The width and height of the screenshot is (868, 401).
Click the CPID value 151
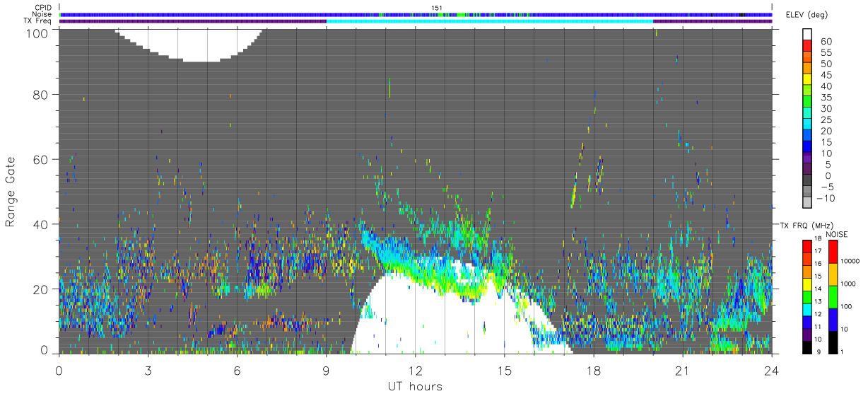(437, 8)
